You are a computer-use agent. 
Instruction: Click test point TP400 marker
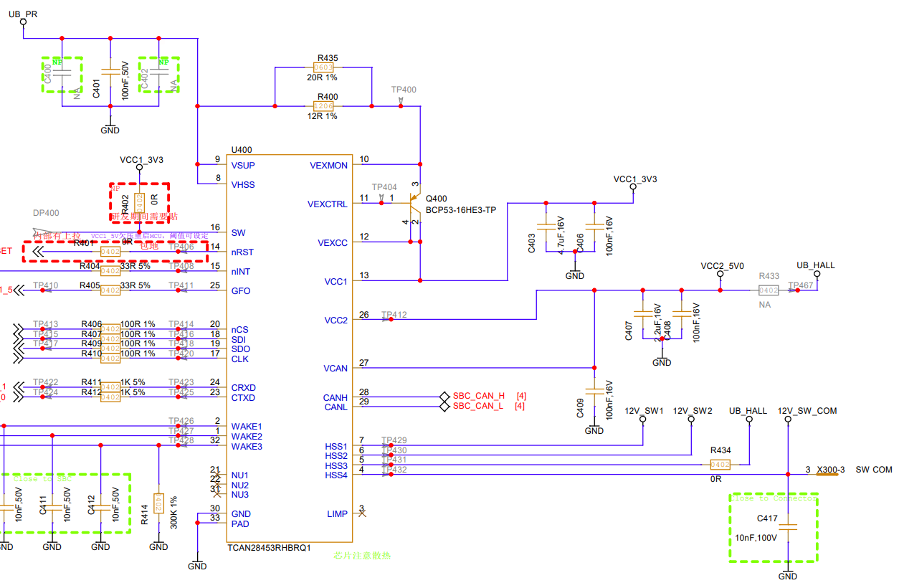[401, 105]
